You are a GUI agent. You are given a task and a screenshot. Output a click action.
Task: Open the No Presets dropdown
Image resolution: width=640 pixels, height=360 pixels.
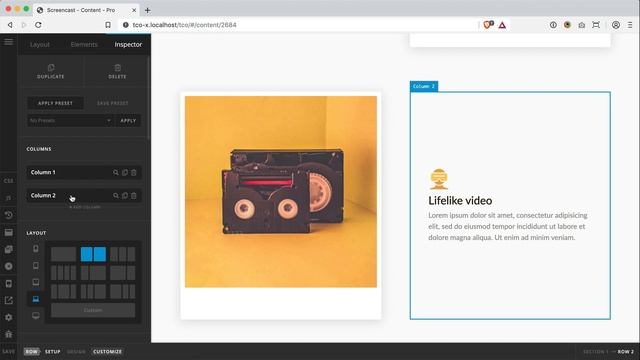70,121
